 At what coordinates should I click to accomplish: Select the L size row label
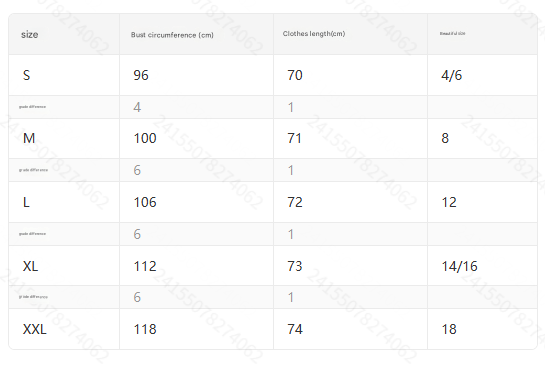26,202
